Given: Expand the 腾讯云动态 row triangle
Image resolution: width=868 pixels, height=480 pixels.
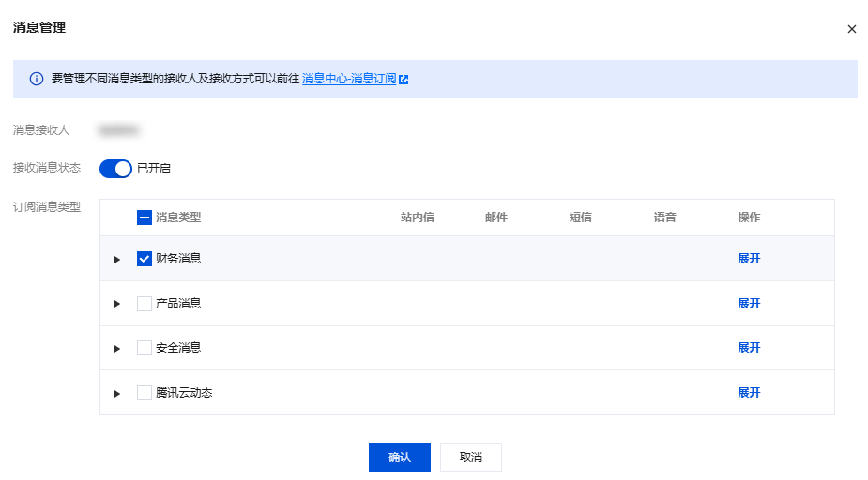Looking at the screenshot, I should (117, 394).
